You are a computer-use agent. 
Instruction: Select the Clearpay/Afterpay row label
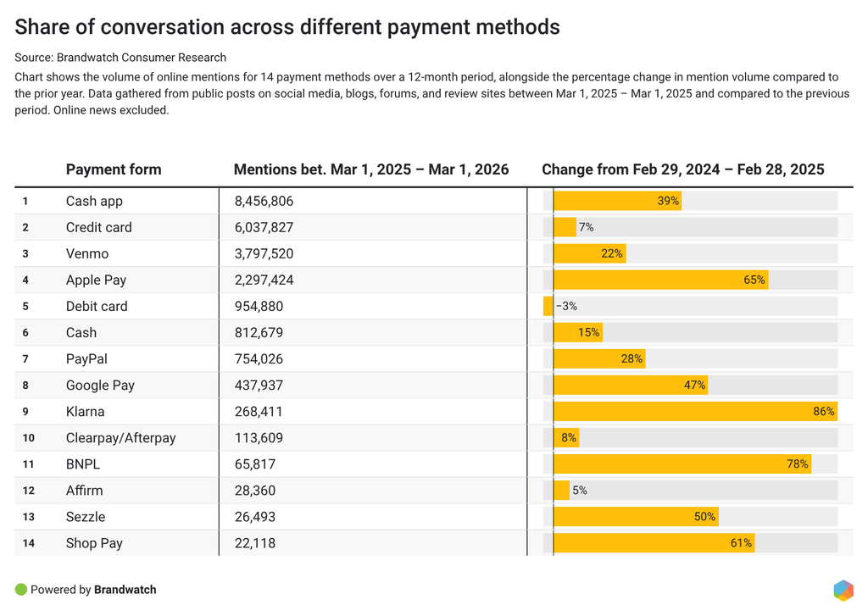tap(120, 438)
